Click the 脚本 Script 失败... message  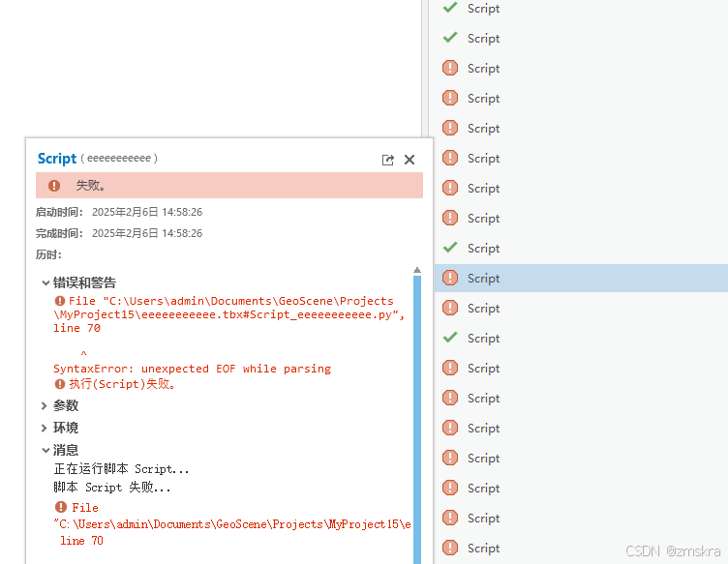point(112,488)
